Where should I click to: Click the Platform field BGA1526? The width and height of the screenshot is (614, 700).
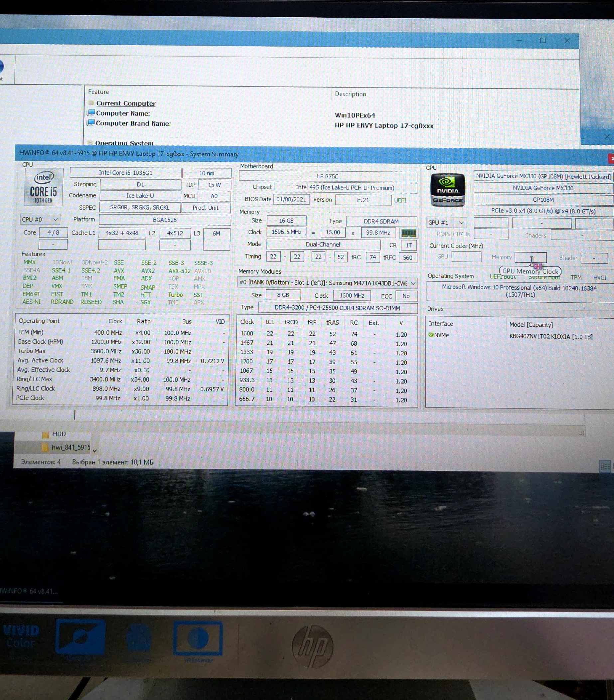coord(165,220)
